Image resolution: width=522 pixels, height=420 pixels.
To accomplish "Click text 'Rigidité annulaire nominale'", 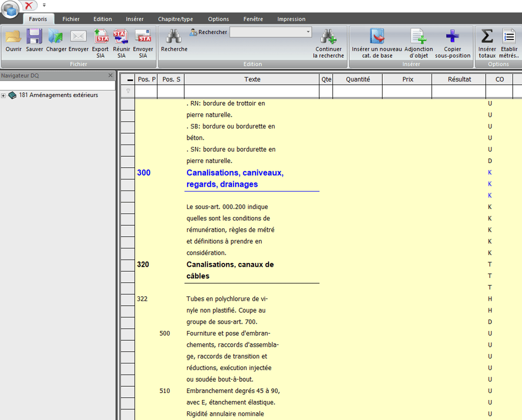I will (x=225, y=414).
